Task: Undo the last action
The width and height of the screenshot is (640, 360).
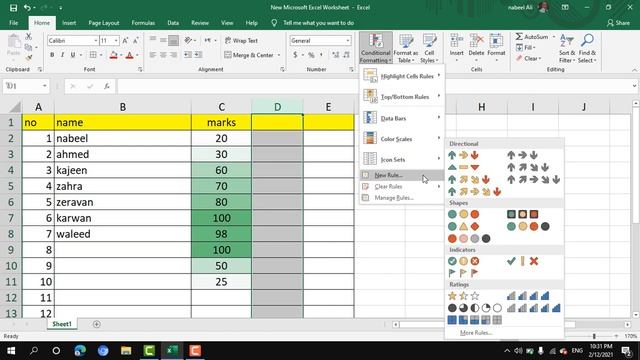Action: 27,8
